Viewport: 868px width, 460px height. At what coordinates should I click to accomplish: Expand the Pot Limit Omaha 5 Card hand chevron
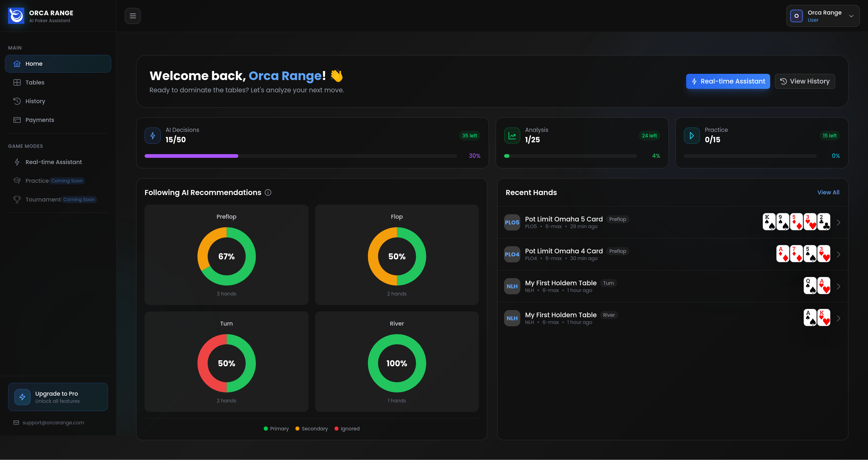click(839, 222)
